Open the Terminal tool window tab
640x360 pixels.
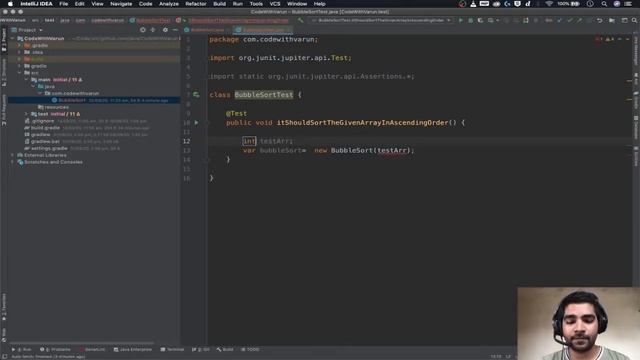(x=172, y=349)
